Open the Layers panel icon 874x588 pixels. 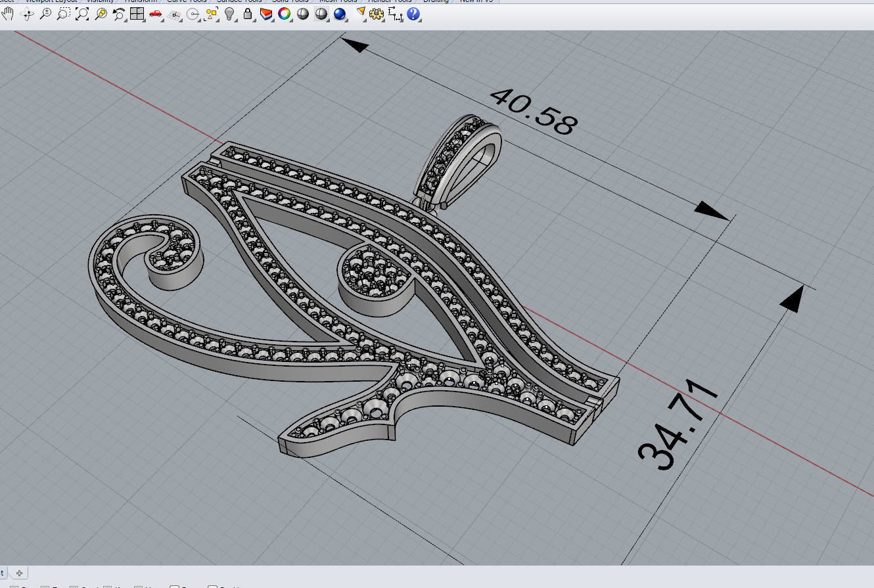266,14
